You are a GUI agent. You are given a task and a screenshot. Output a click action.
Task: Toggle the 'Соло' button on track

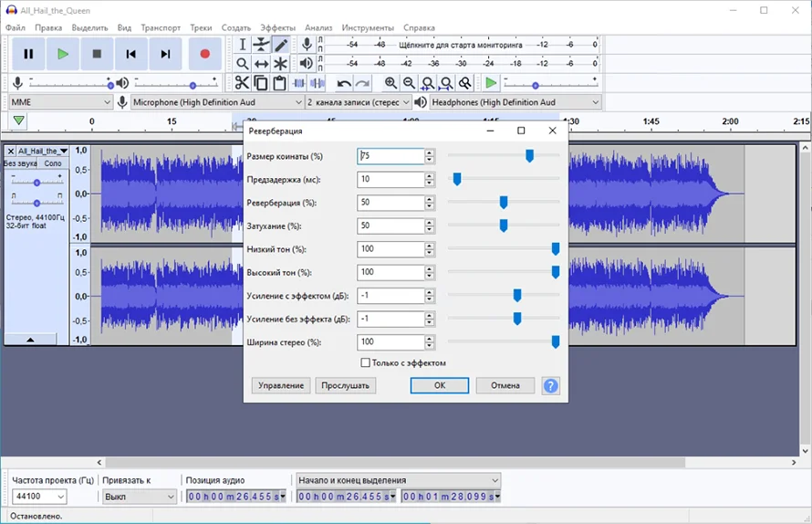53,163
